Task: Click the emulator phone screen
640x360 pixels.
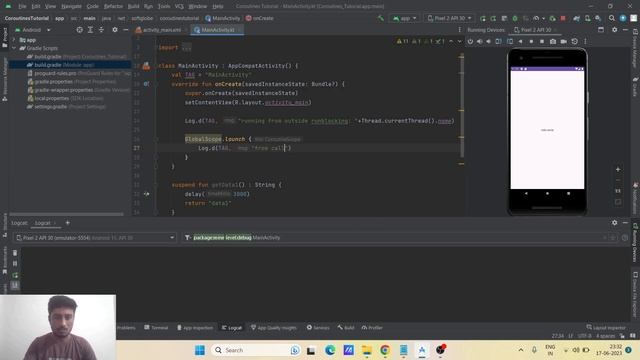Action: click(547, 130)
